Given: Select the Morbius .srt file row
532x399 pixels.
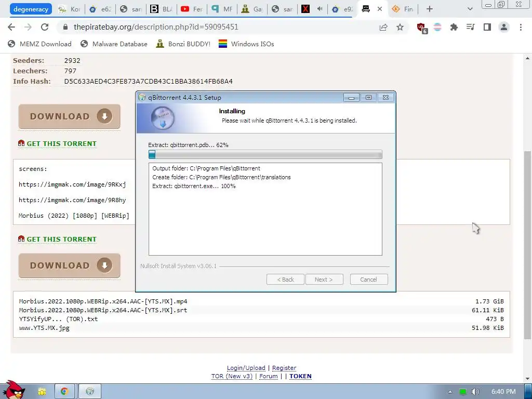Looking at the screenshot, I should click(261, 310).
